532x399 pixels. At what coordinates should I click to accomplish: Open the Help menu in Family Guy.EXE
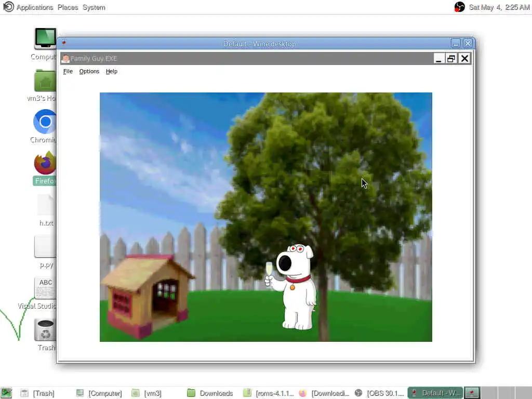(111, 71)
